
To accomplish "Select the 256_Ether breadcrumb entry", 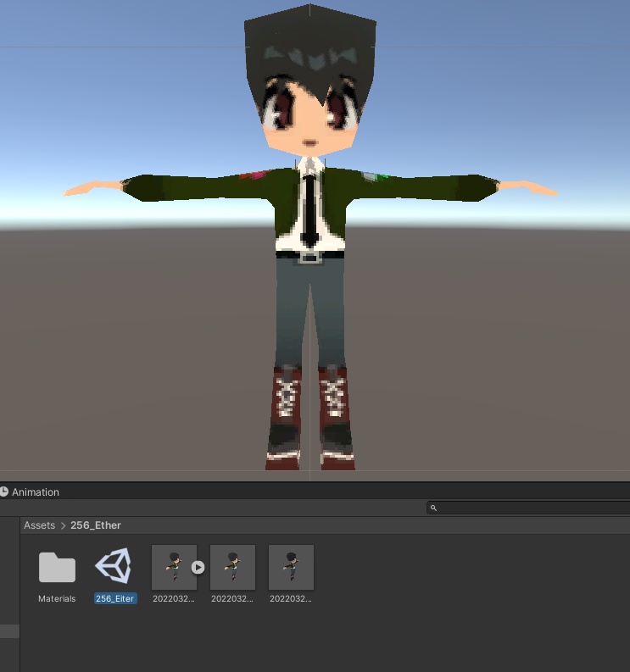I will [96, 525].
